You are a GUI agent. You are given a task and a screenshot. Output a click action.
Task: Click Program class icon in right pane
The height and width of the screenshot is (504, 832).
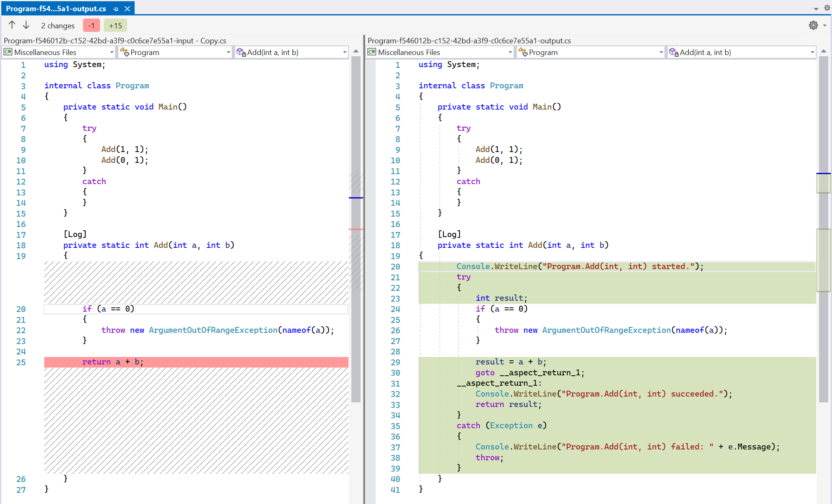523,52
